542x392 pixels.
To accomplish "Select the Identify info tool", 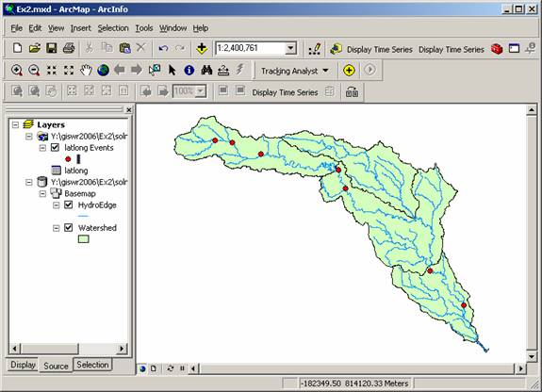I will pos(189,70).
